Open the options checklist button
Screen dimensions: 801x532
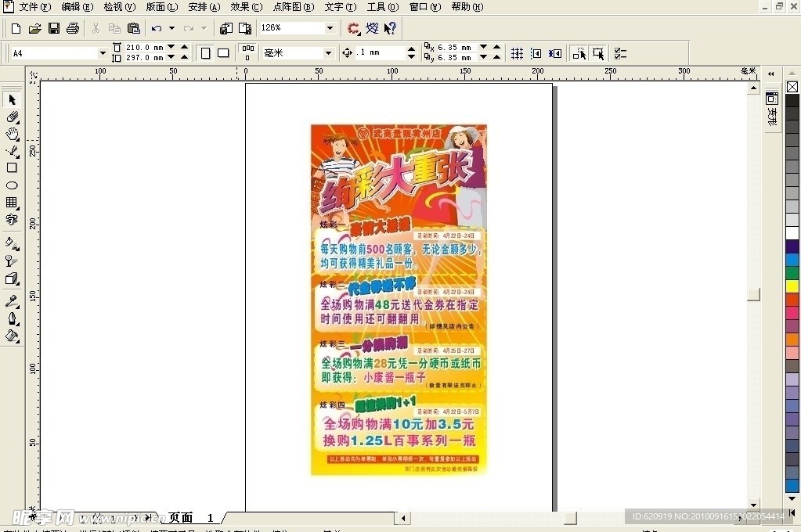point(621,53)
